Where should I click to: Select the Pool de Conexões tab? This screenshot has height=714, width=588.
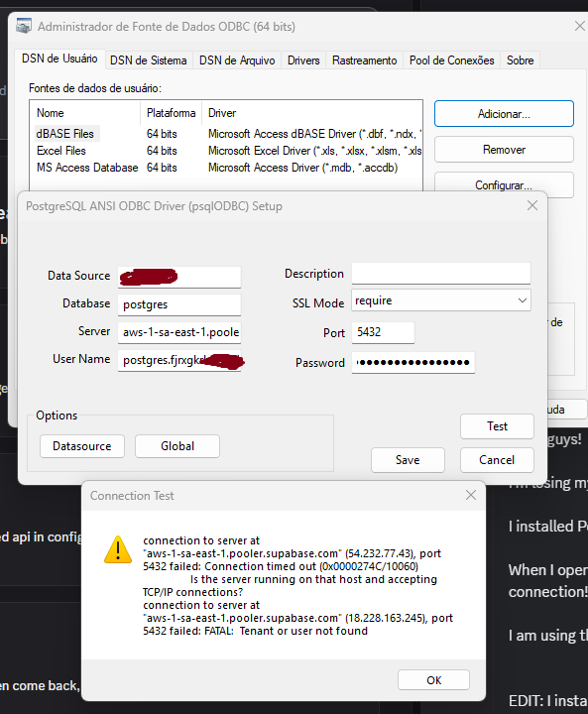point(451,60)
